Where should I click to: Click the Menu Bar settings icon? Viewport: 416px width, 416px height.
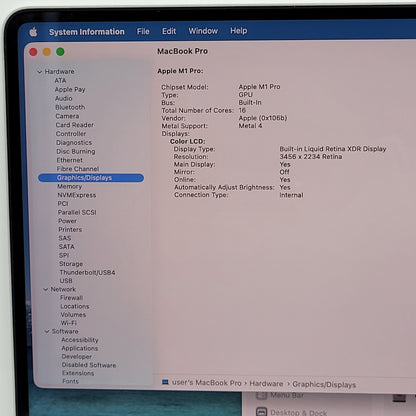262,395
